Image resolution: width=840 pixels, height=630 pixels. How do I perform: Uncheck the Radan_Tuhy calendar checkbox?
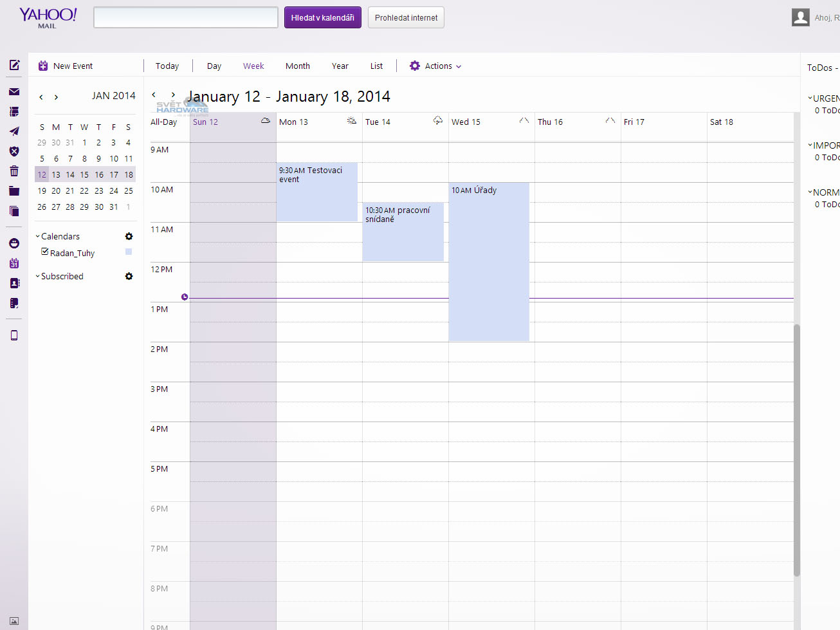point(45,252)
